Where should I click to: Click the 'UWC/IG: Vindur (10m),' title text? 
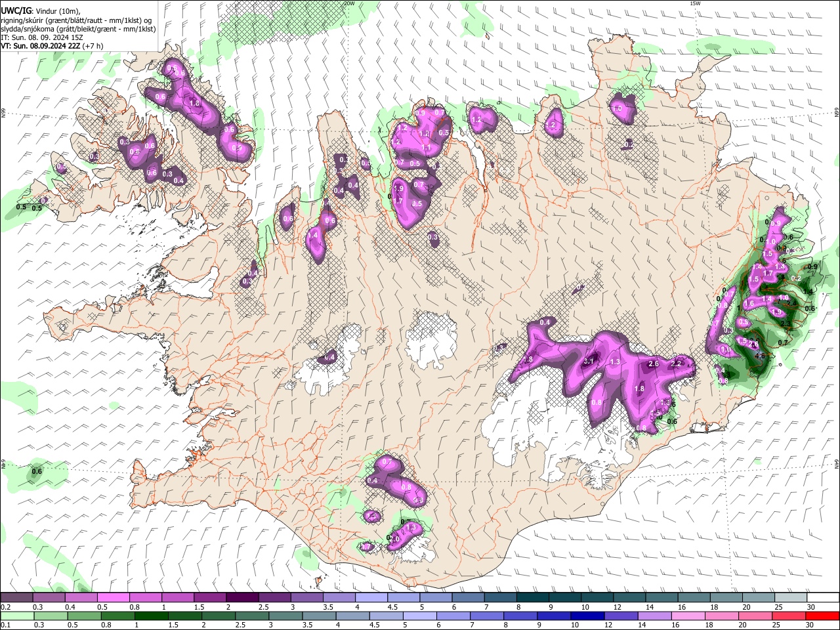point(41,10)
